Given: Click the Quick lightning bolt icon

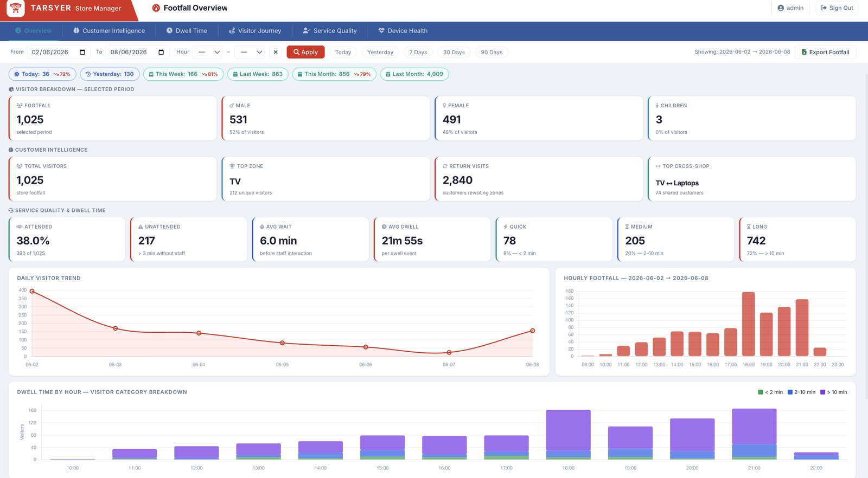Looking at the screenshot, I should [x=506, y=227].
